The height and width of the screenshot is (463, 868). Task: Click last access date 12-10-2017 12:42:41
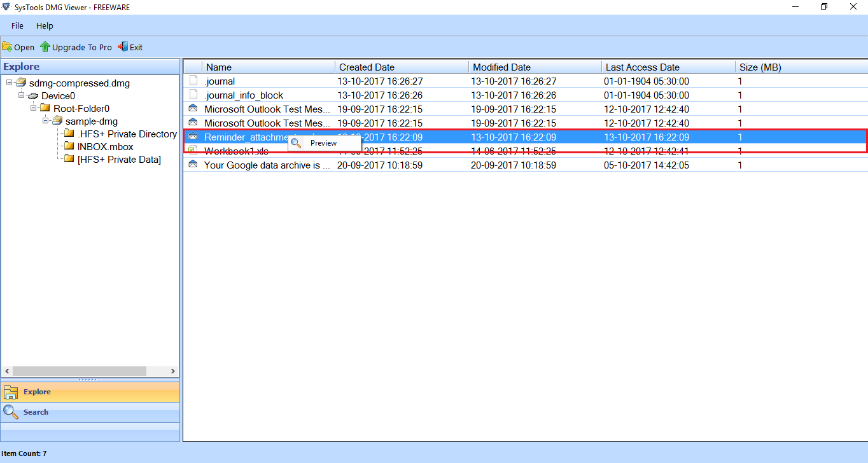(x=647, y=151)
